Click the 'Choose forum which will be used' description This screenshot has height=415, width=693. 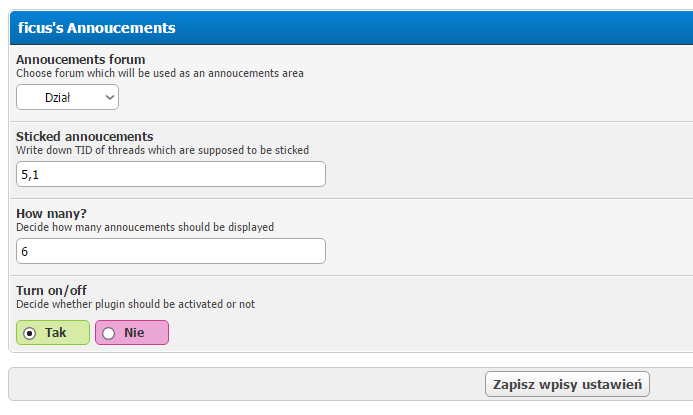point(160,73)
